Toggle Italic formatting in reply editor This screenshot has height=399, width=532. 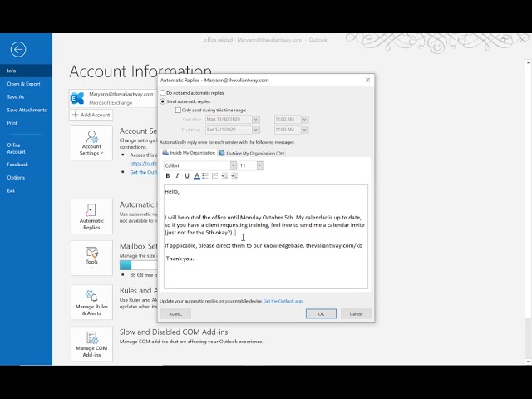(x=177, y=175)
